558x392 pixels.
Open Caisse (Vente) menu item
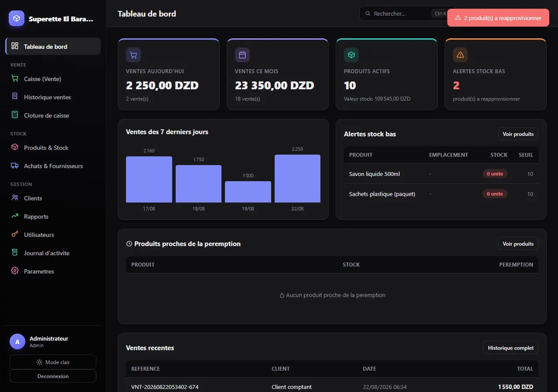point(53,79)
